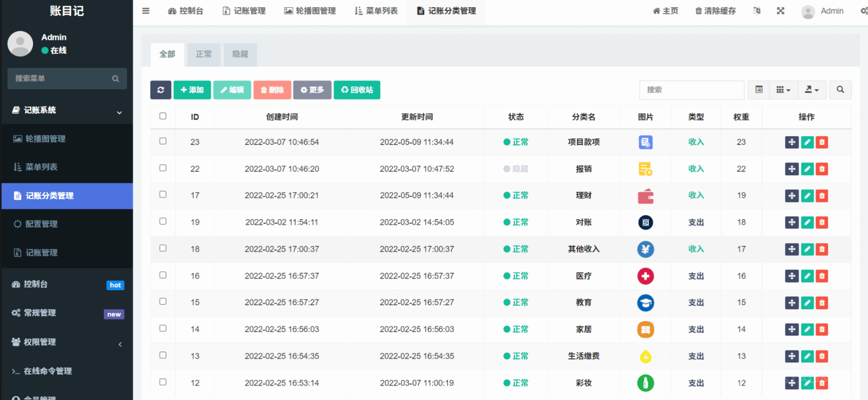The image size is (868, 400).
Task: Click the red delete icon for row 23
Action: point(822,142)
